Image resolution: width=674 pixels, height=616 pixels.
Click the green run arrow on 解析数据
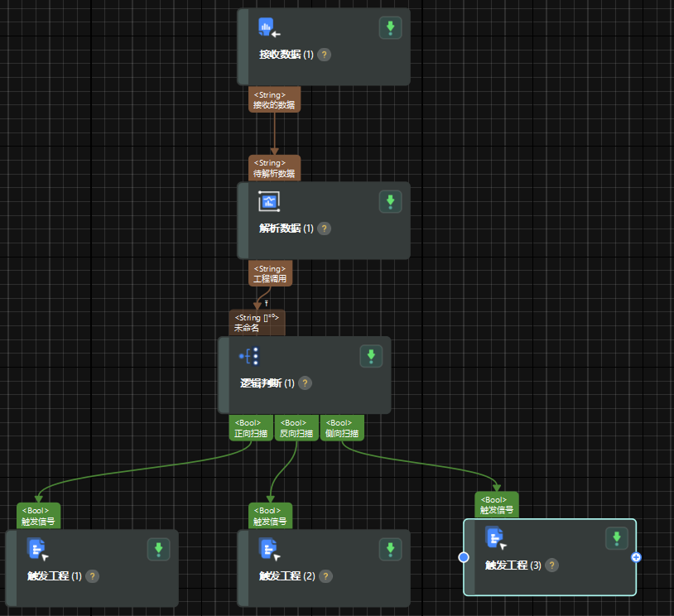click(x=390, y=201)
